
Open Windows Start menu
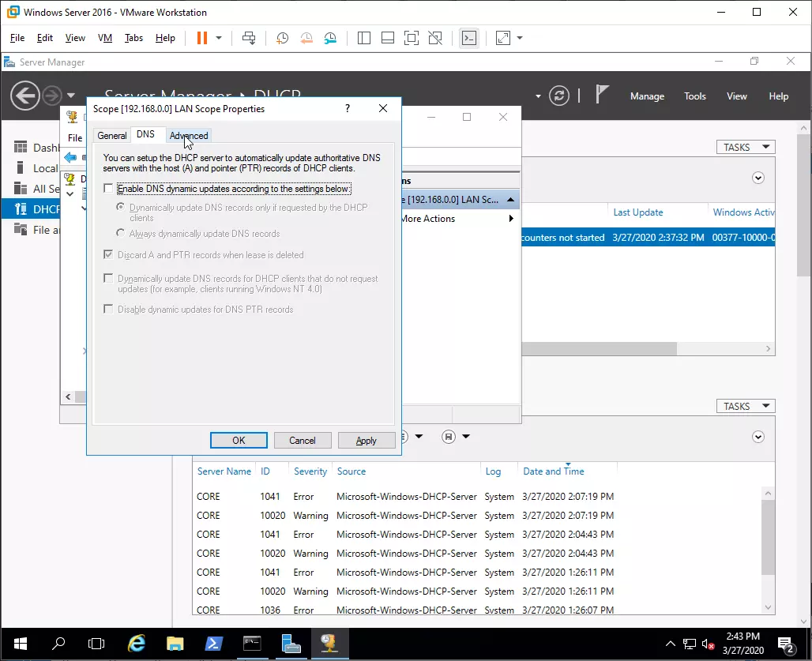(x=21, y=644)
